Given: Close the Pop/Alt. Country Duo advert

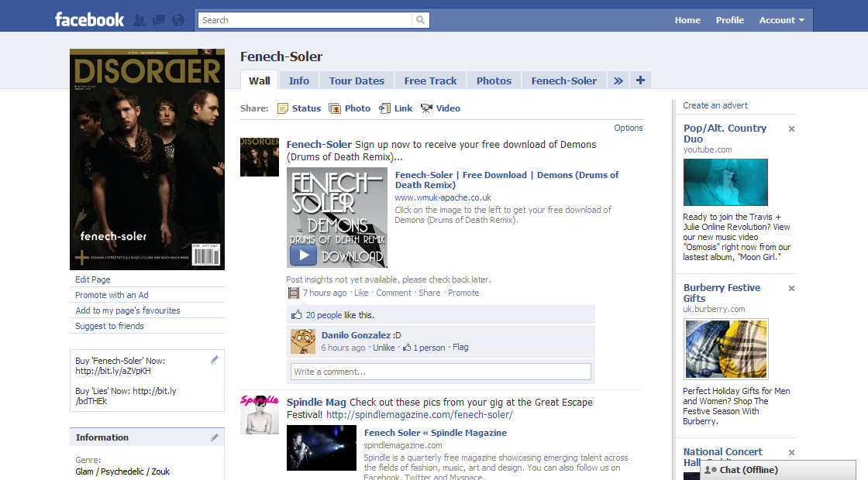Looking at the screenshot, I should tap(791, 129).
